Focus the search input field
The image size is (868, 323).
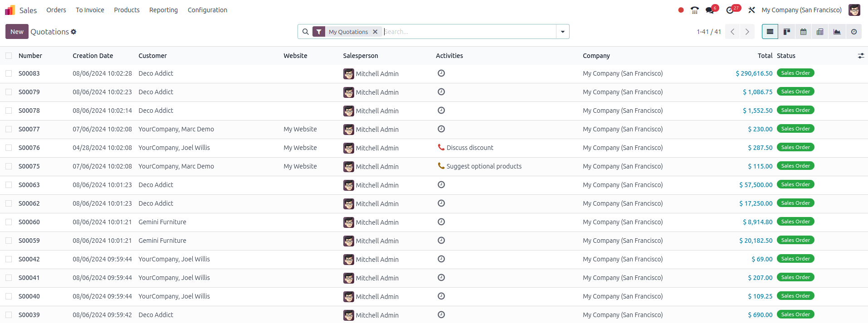[x=467, y=32]
